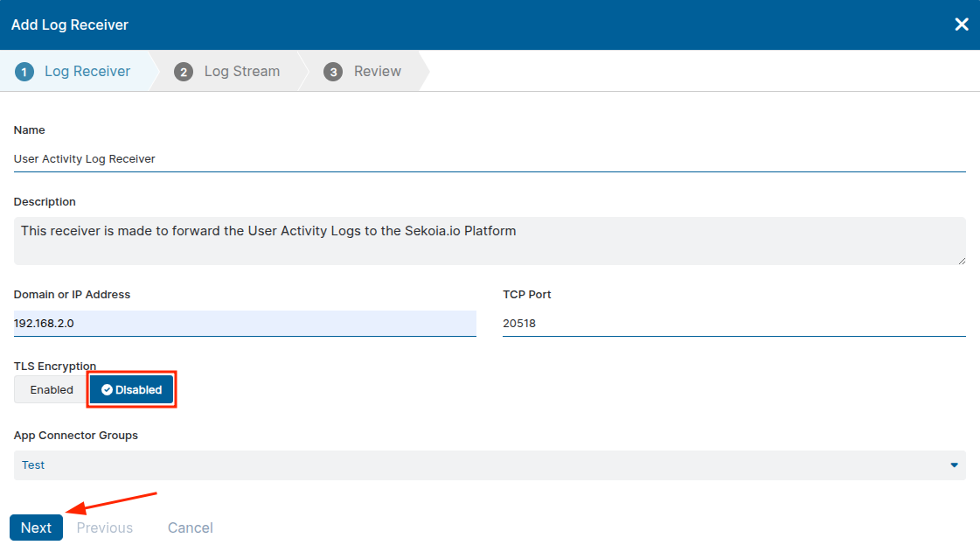The height and width of the screenshot is (552, 980).
Task: Click the step 3 number circle
Action: coord(333,72)
